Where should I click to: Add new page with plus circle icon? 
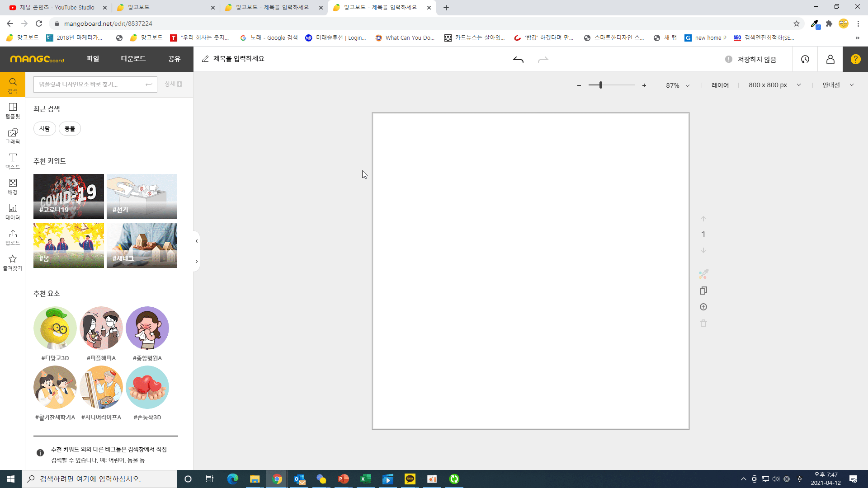tap(703, 307)
